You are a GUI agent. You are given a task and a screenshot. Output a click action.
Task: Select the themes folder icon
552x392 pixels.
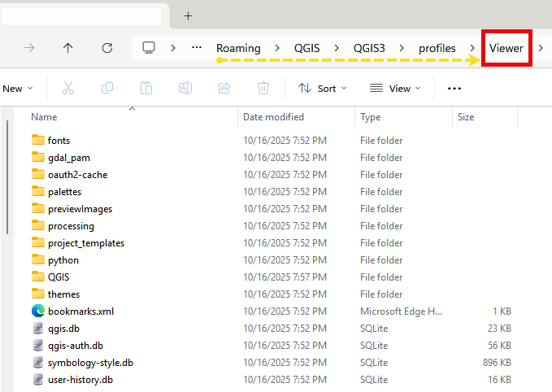[38, 294]
